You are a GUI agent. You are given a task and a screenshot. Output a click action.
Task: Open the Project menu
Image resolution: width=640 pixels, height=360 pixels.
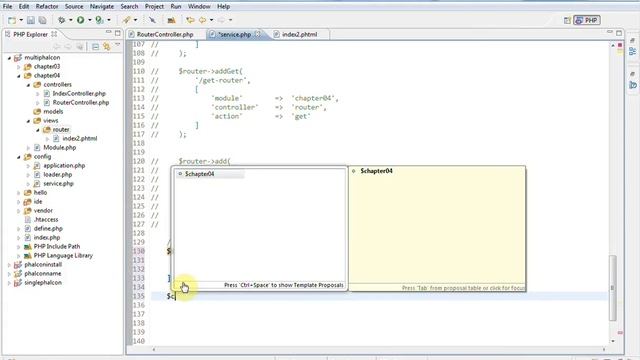tap(154, 7)
